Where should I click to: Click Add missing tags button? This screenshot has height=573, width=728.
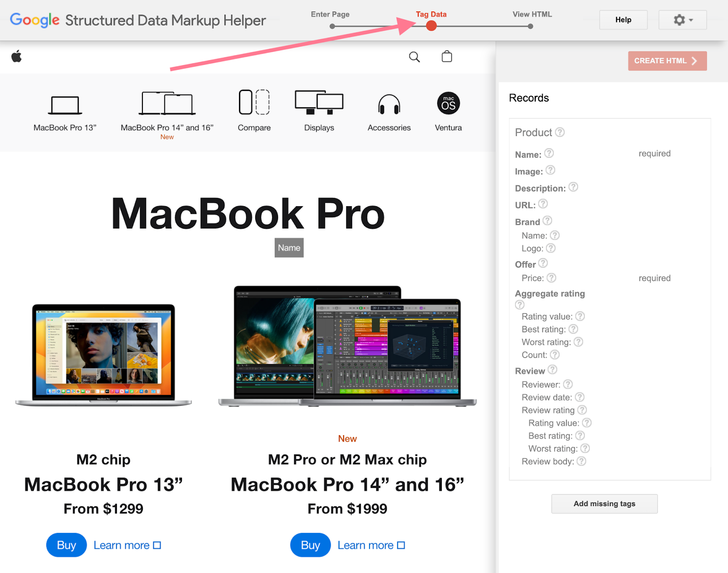(x=604, y=504)
